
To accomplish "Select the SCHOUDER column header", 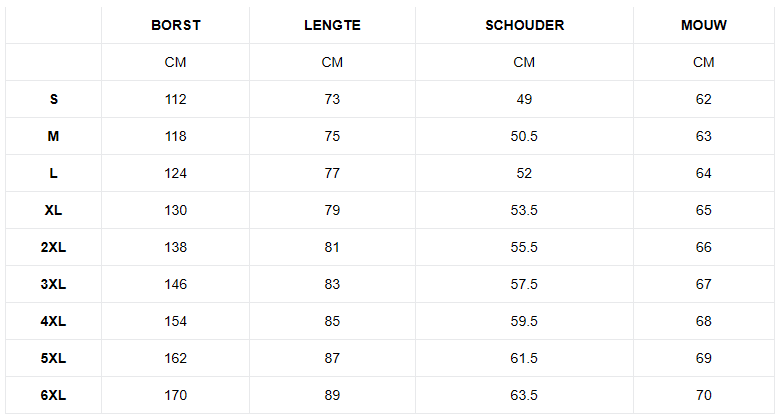I will (524, 25).
